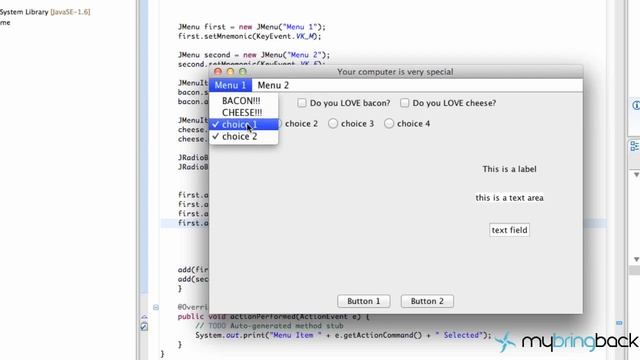
Task: Click the System.out.print code line
Action: pos(343,335)
